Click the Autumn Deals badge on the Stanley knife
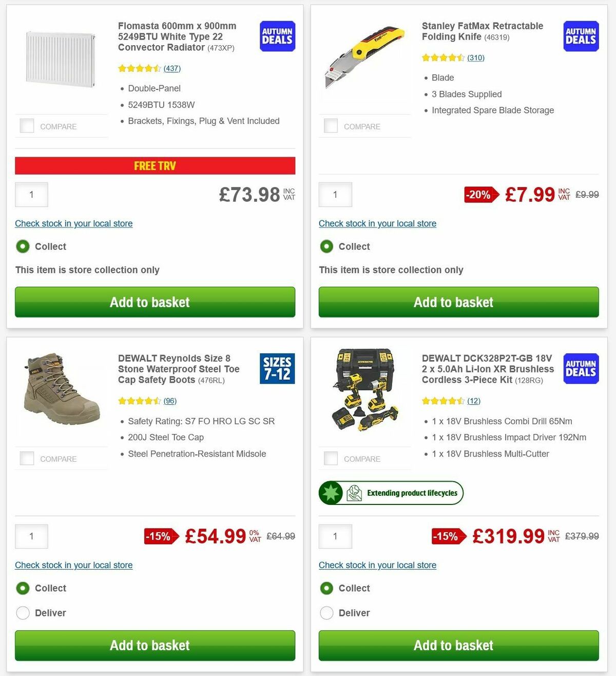 tap(581, 36)
